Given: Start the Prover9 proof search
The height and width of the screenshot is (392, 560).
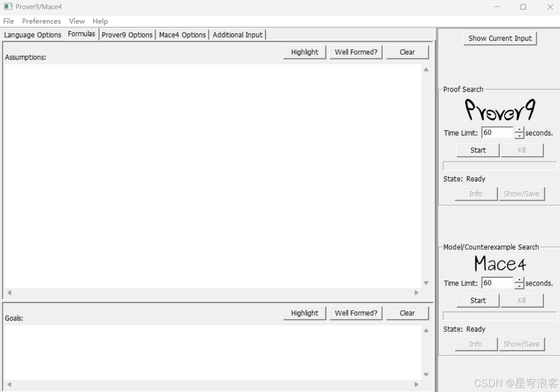Looking at the screenshot, I should [478, 150].
